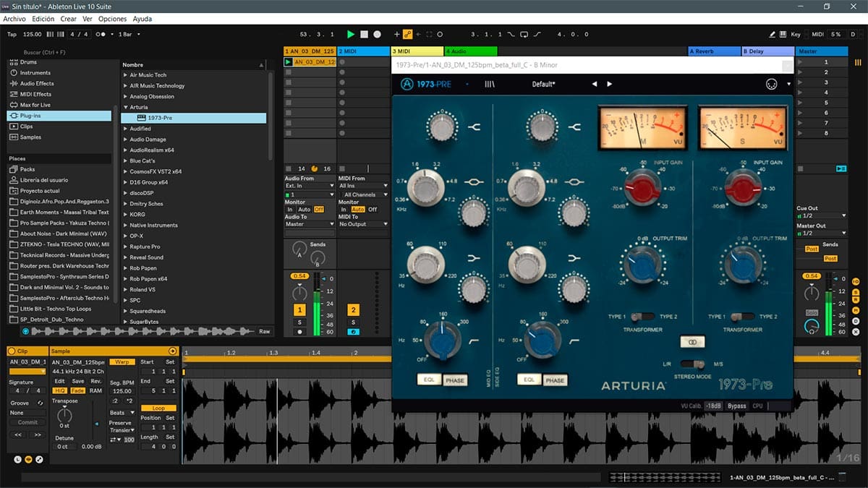The image size is (868, 488).
Task: Toggle right channel EQL button
Action: click(529, 380)
